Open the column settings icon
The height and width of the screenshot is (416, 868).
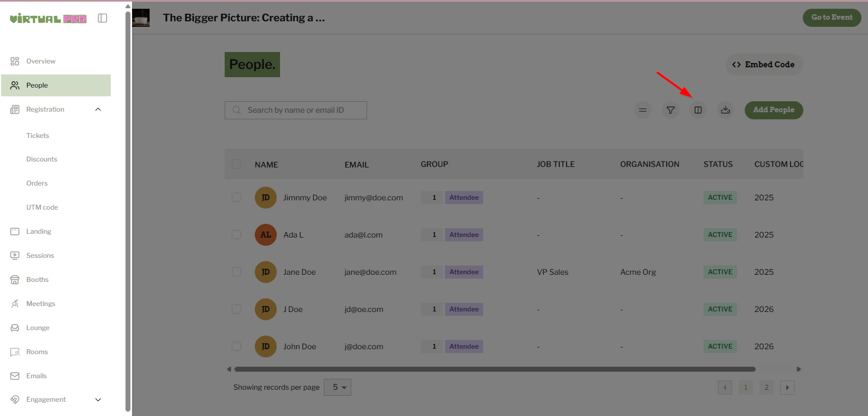click(698, 110)
